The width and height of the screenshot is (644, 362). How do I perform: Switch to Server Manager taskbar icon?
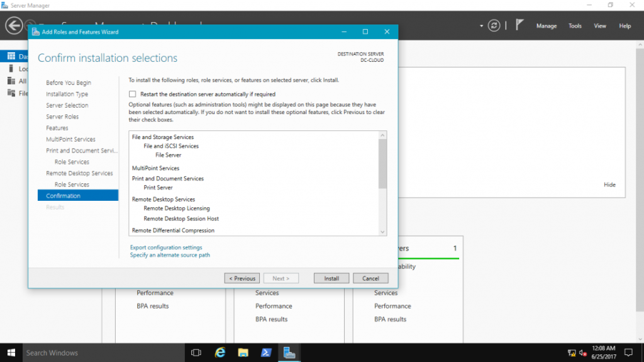pos(289,353)
